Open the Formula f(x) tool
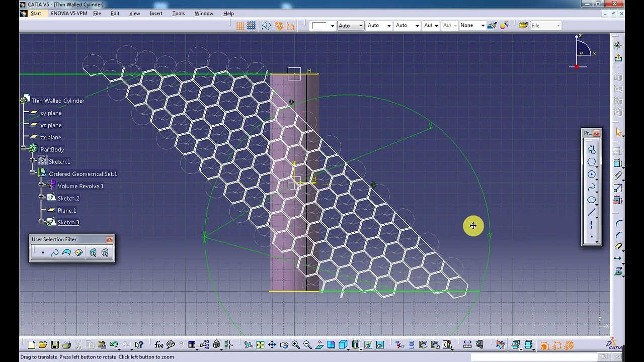644x362 pixels. (x=159, y=345)
